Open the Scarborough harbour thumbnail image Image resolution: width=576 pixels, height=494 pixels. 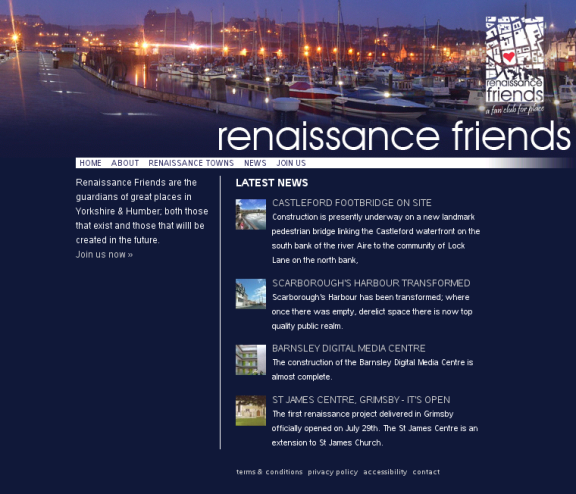point(251,294)
